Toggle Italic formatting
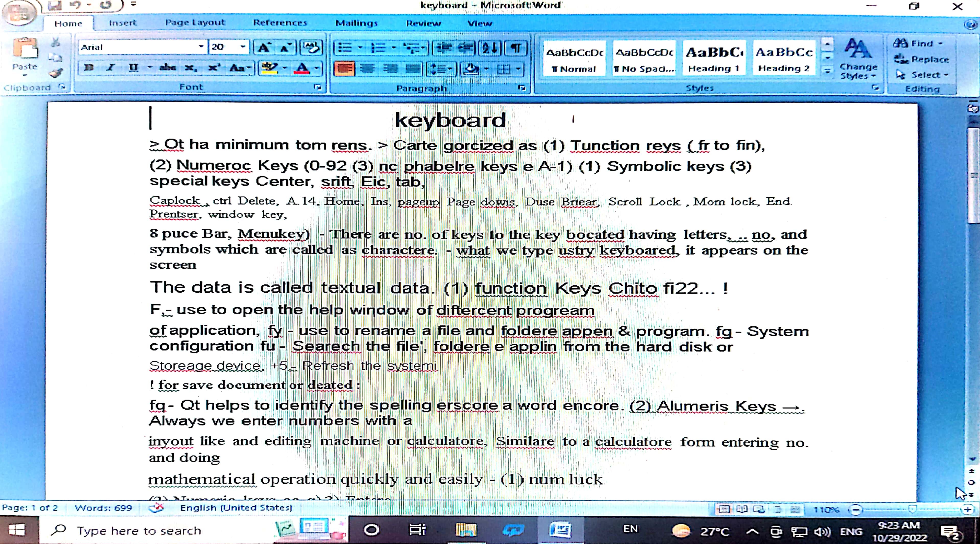The width and height of the screenshot is (980, 544). pos(110,68)
